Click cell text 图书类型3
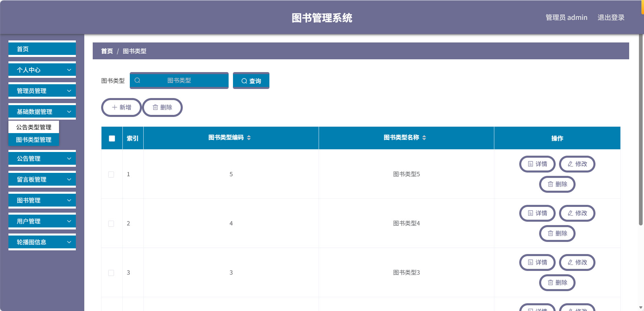644x311 pixels. (406, 273)
